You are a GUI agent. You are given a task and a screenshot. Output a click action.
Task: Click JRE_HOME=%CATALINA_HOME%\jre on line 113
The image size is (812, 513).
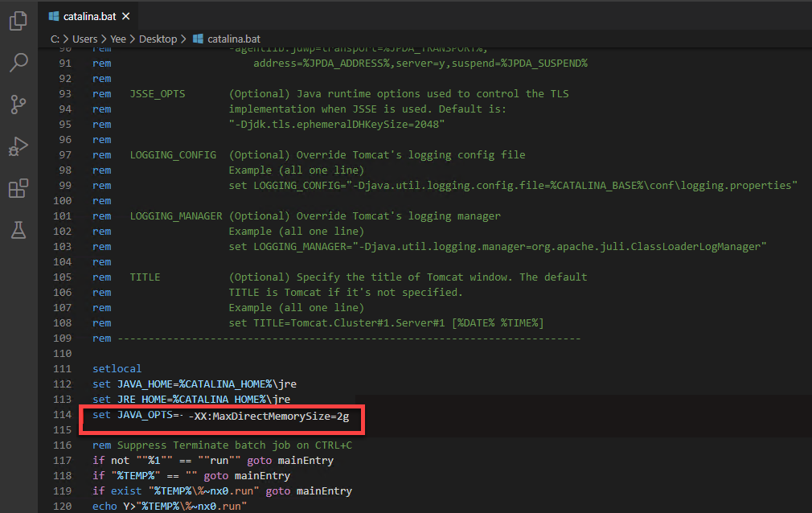[203, 399]
